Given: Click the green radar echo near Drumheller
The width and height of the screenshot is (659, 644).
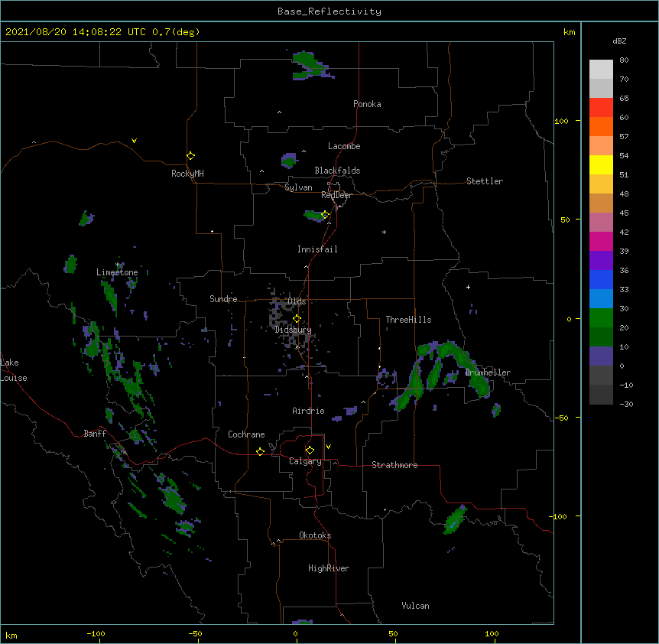Looking at the screenshot, I should pyautogui.click(x=478, y=382).
